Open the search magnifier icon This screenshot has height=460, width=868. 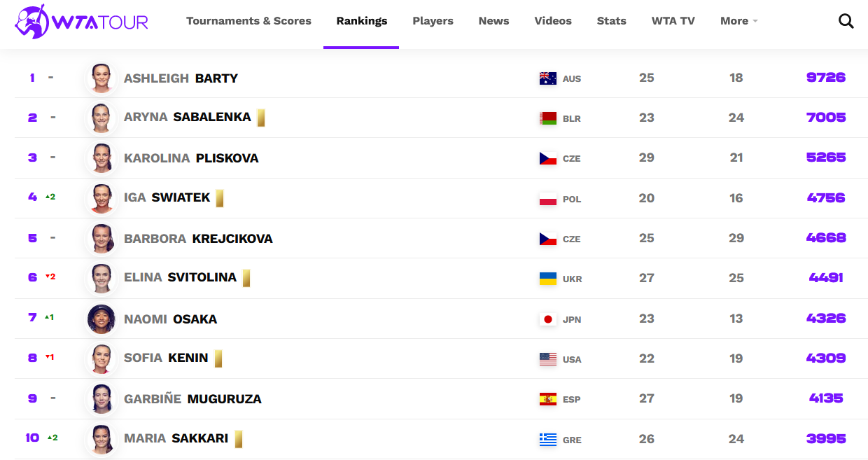[846, 21]
